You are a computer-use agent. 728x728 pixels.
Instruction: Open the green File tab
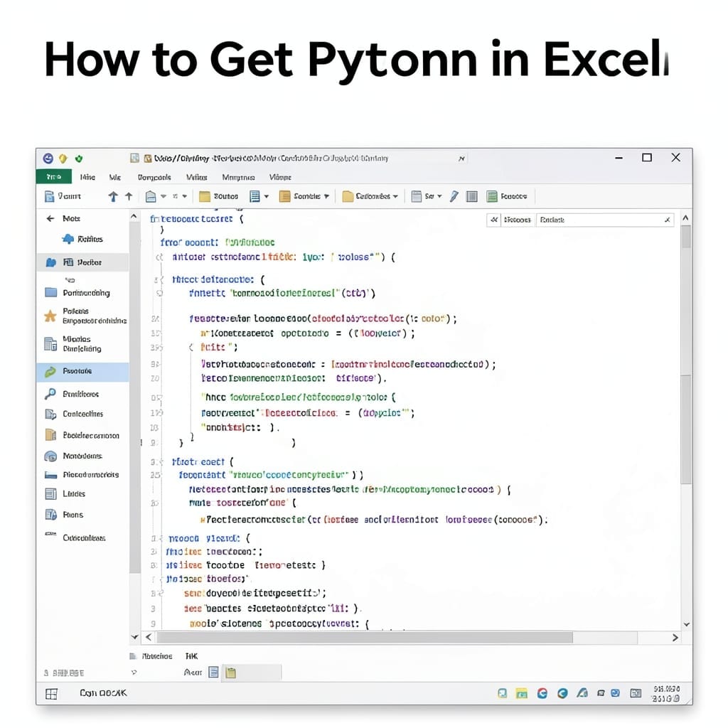point(54,177)
